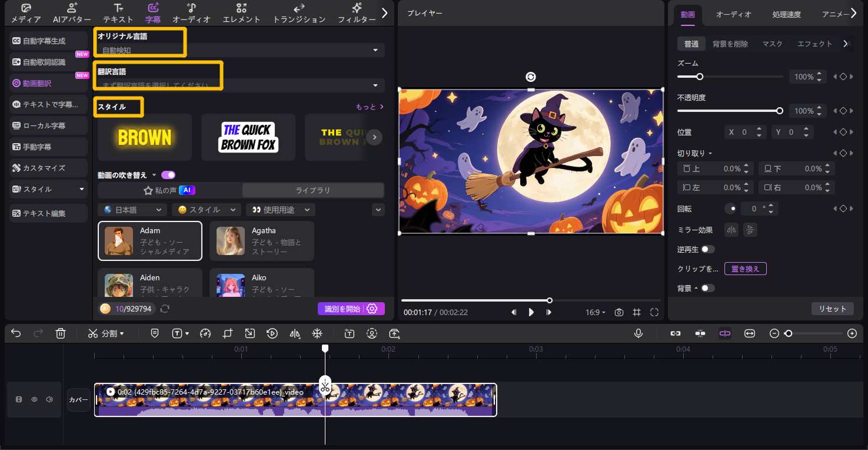This screenshot has height=450, width=868.
Task: Toggle the 動画の吹き替え switch
Action: click(x=168, y=175)
